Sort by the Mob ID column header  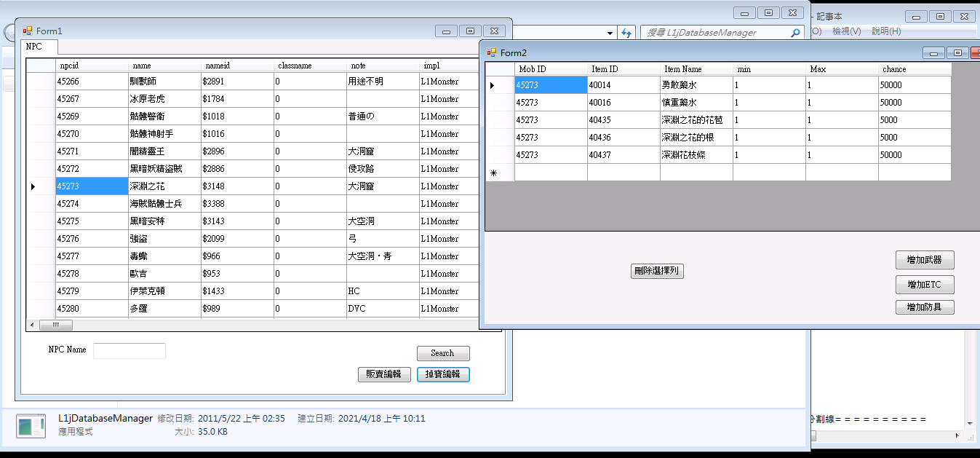click(x=551, y=69)
